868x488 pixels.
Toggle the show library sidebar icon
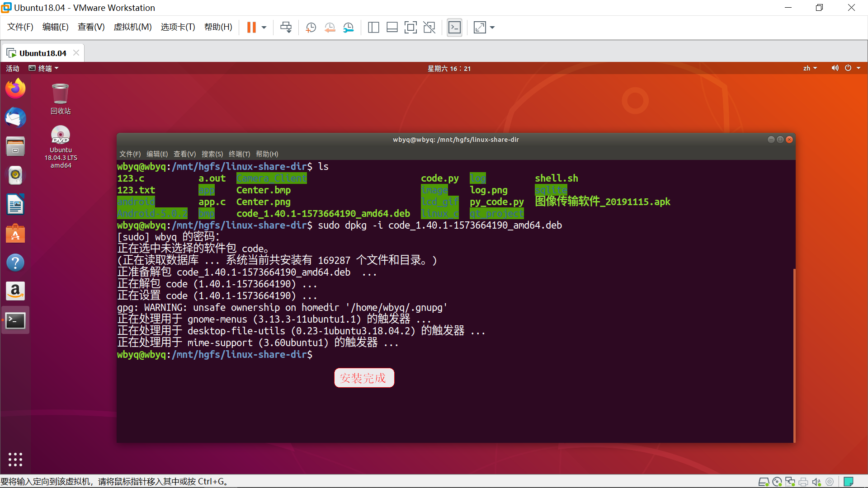[373, 28]
